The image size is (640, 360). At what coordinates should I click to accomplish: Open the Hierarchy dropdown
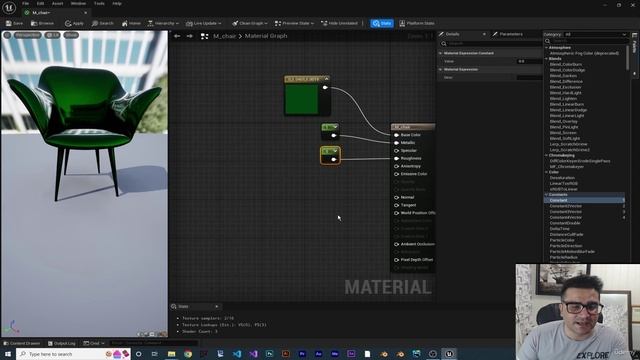click(x=163, y=23)
